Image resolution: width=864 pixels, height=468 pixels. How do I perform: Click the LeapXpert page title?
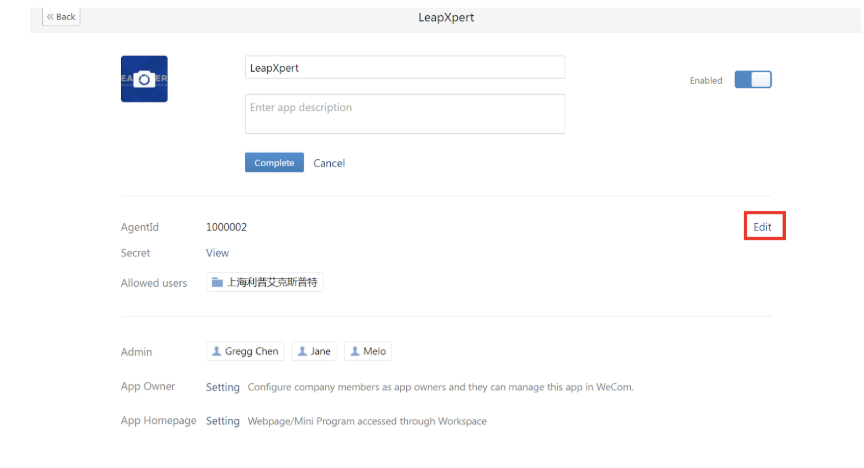(446, 17)
